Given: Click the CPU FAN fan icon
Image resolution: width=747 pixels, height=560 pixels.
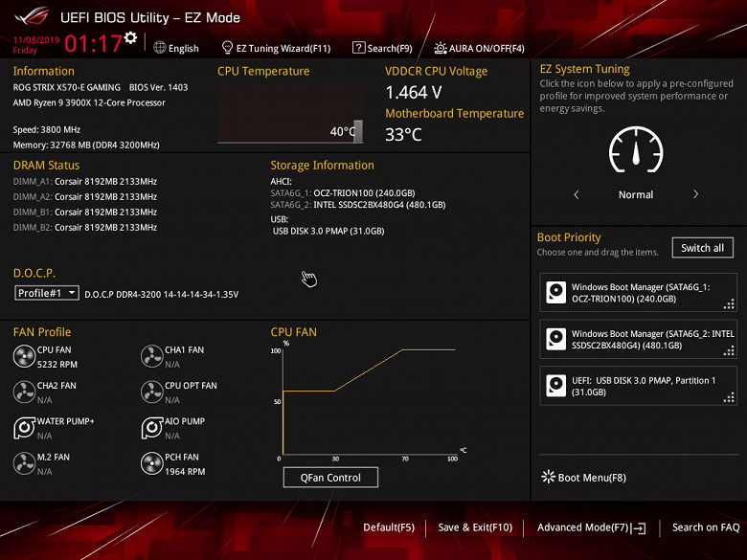Looking at the screenshot, I should click(x=24, y=356).
